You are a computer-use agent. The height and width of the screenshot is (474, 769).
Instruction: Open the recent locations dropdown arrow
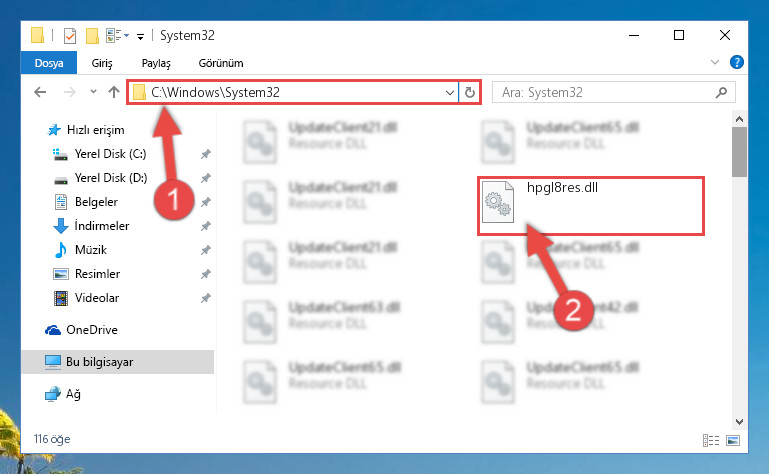(93, 92)
